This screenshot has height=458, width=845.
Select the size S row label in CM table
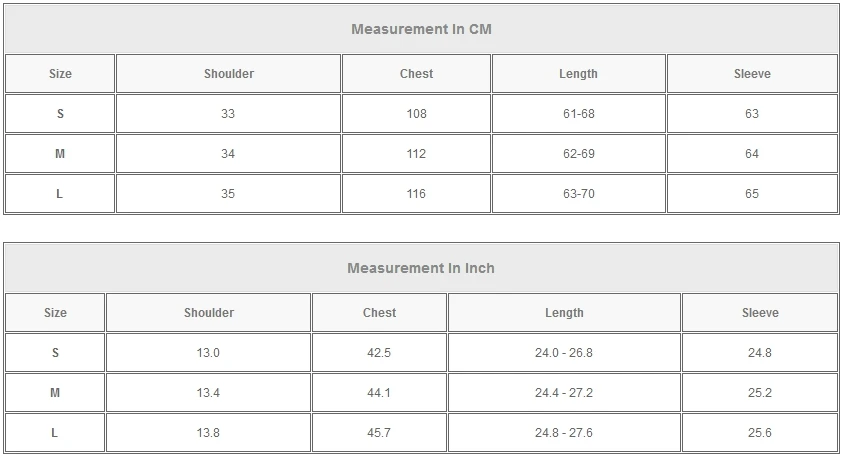(60, 114)
